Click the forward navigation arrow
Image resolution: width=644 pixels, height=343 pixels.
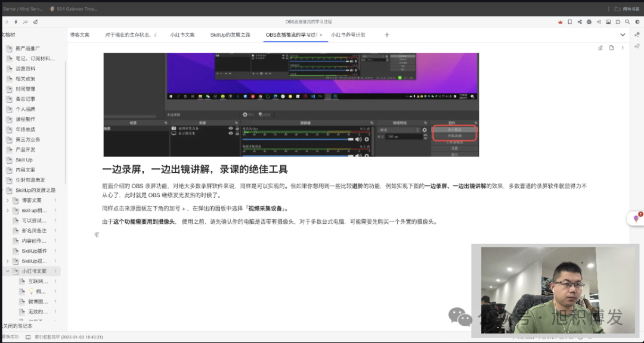pos(7,21)
